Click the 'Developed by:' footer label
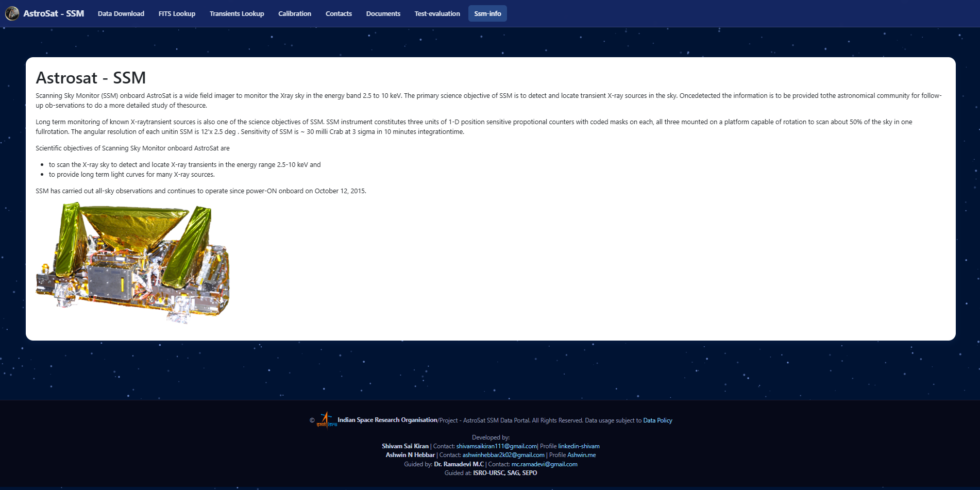The image size is (980, 490). pyautogui.click(x=491, y=437)
